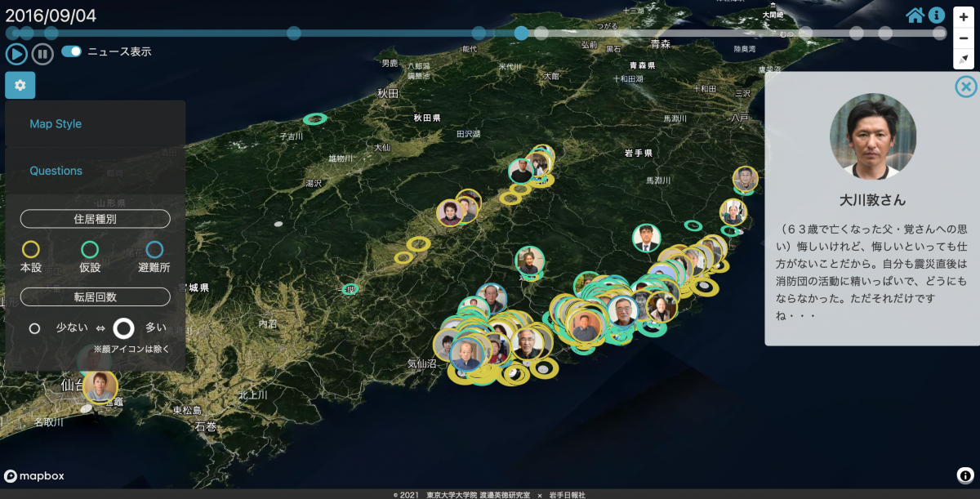Image resolution: width=980 pixels, height=499 pixels.
Task: Go to home view with house icon
Action: tap(915, 15)
